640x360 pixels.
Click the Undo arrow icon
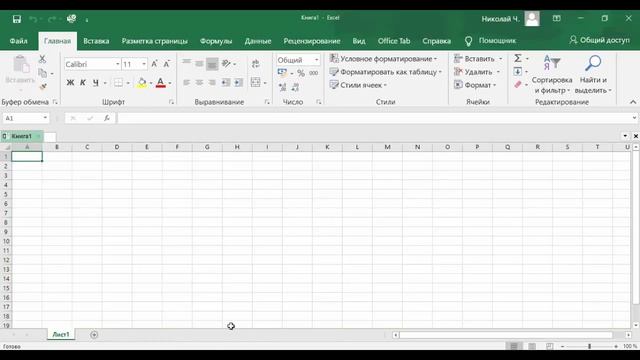pos(33,19)
